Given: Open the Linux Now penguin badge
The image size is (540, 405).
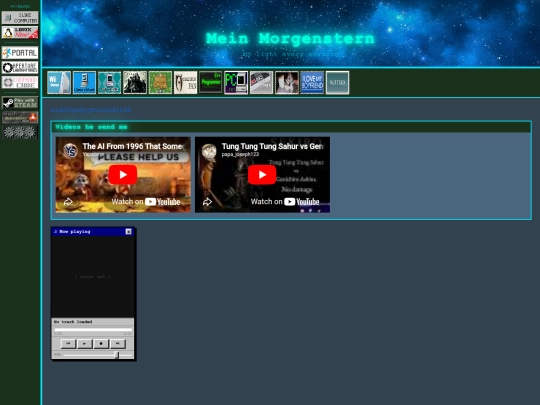Looking at the screenshot, I should [x=20, y=33].
